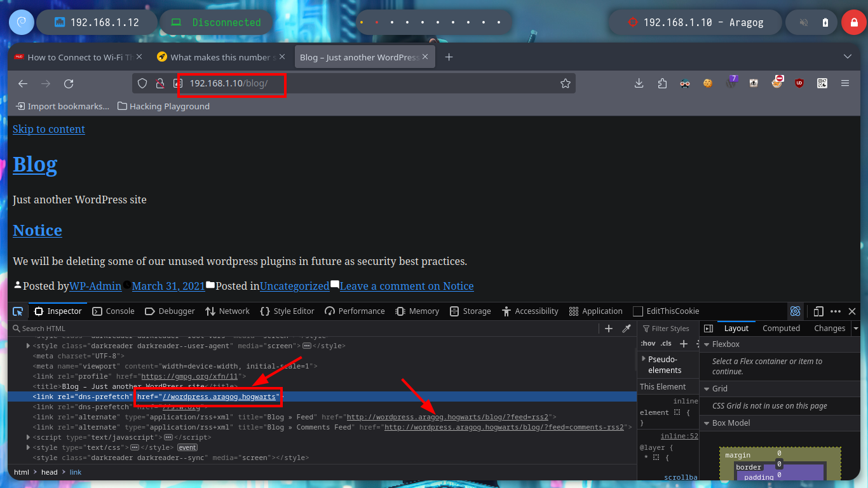
Task: Switch to the Layout sidebar tab
Action: [x=736, y=329]
